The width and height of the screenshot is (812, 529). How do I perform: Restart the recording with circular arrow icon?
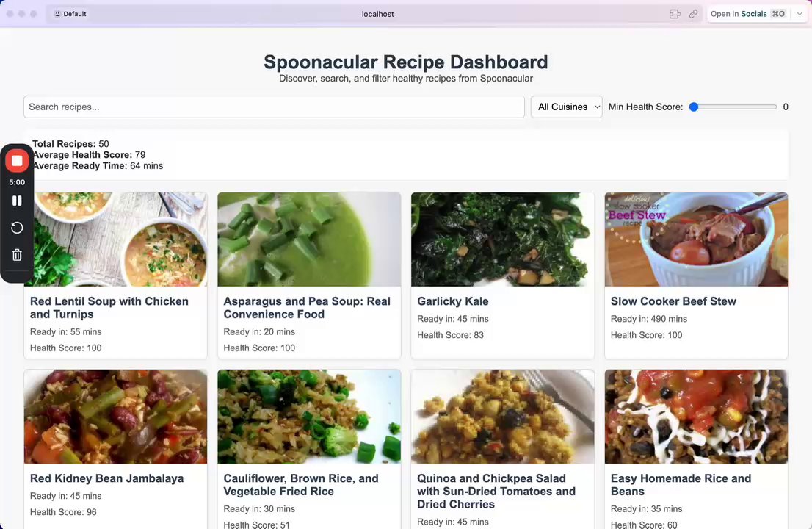17,228
